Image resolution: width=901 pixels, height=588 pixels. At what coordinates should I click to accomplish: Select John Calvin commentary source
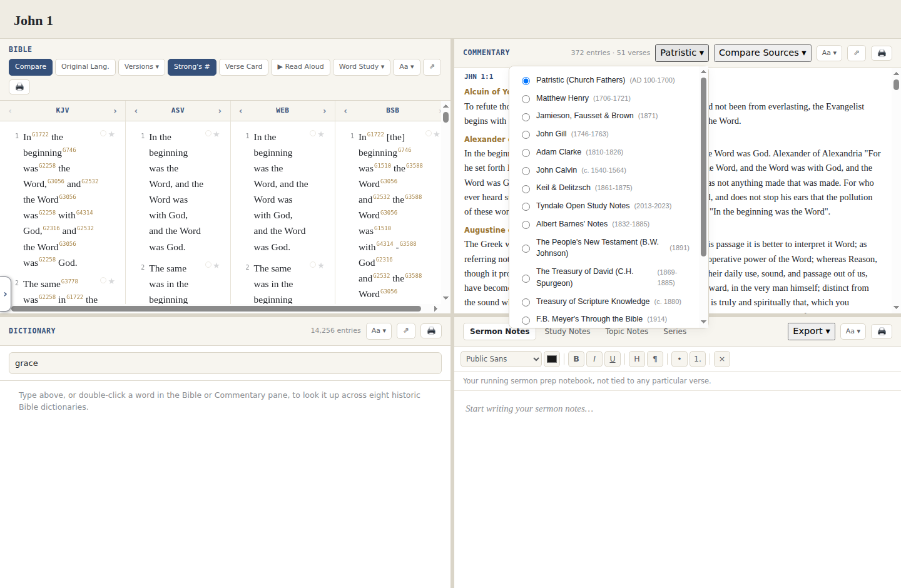[x=526, y=171]
